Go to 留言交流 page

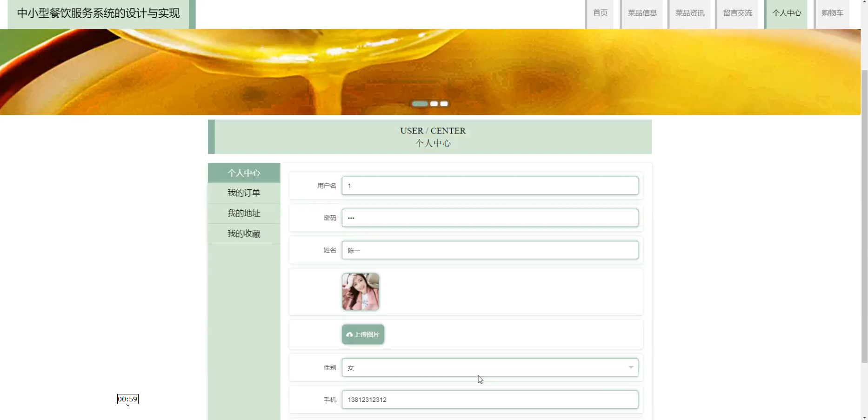click(x=737, y=13)
